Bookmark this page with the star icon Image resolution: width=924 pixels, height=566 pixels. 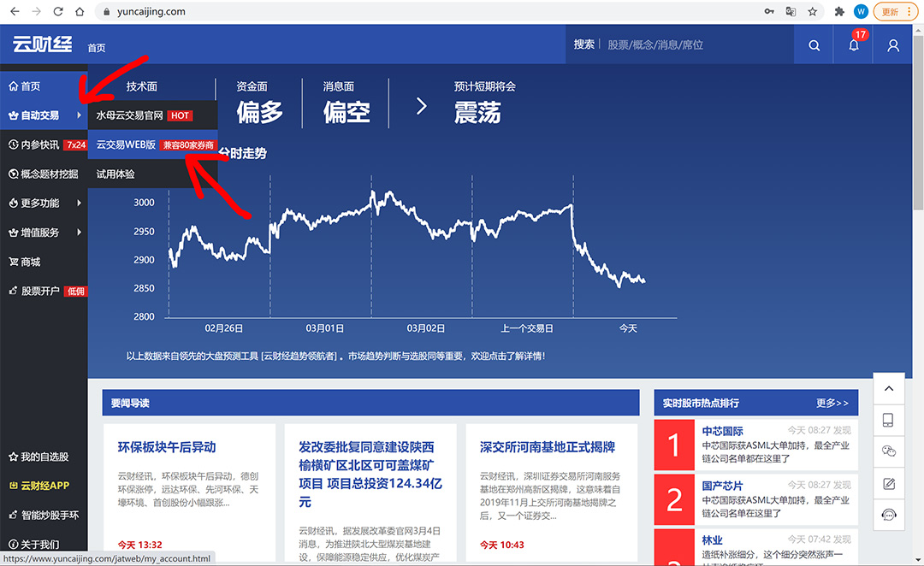point(813,11)
